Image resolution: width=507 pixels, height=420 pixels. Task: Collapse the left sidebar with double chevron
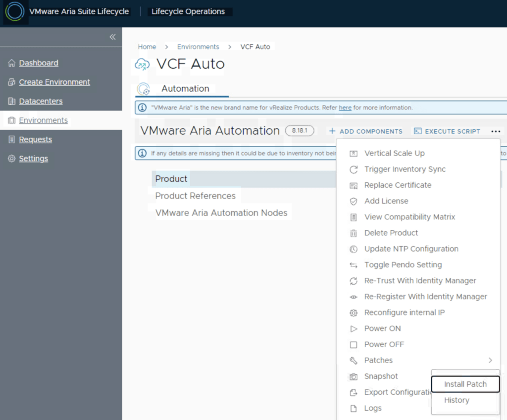112,37
